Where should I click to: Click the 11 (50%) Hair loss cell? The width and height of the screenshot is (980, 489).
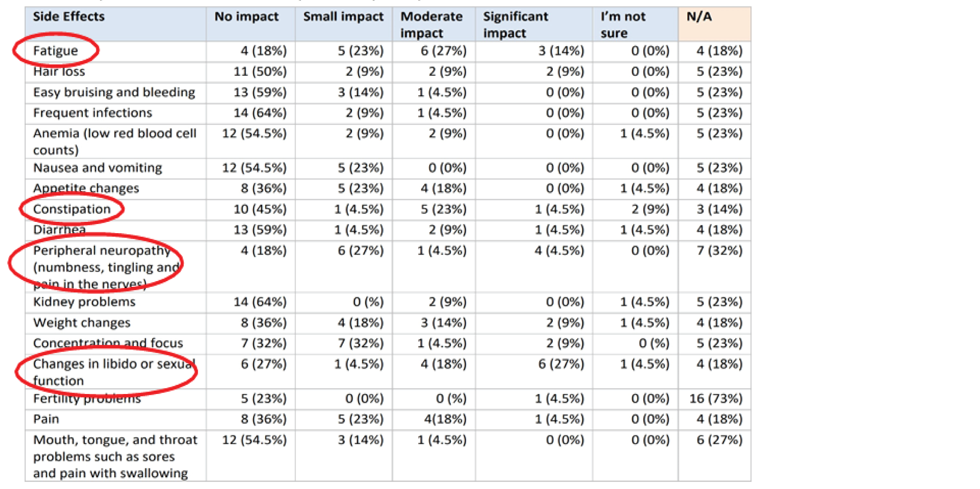pyautogui.click(x=260, y=71)
